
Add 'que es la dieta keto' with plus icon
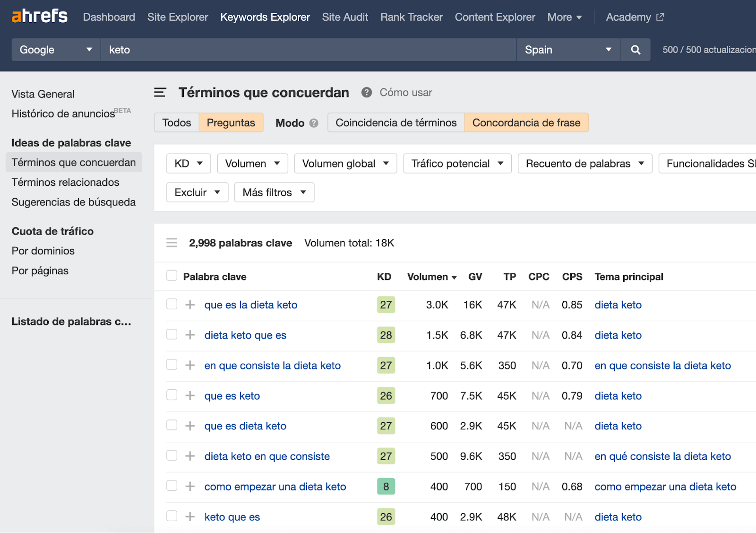tap(190, 305)
